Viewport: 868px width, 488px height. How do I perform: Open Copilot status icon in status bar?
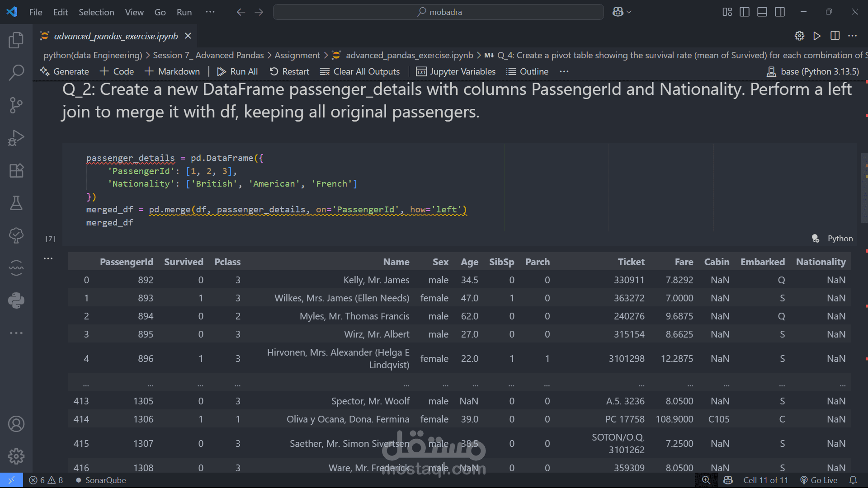[x=728, y=480]
